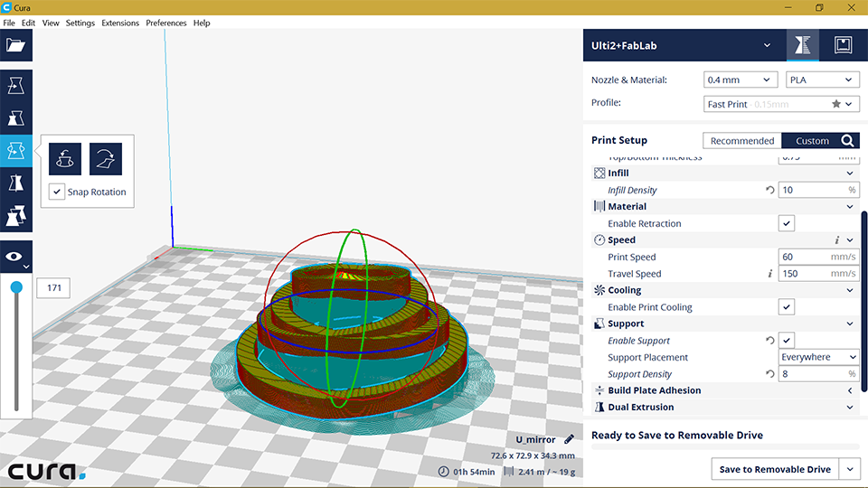This screenshot has height=488, width=868.
Task: Open the Settings menu
Action: click(x=80, y=23)
